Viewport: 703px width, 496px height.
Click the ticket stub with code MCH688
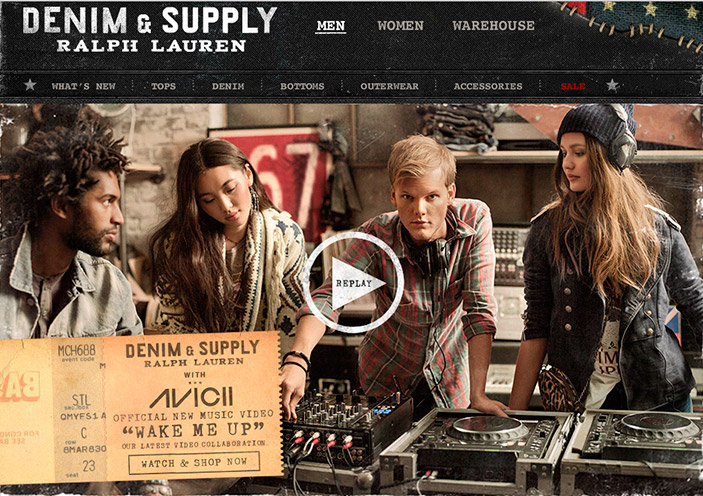point(53,409)
